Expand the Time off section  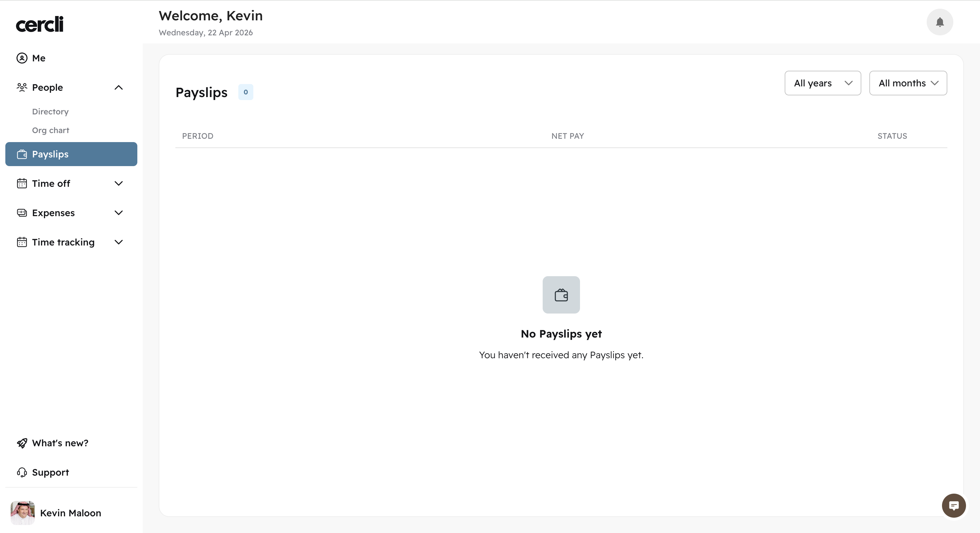click(118, 183)
